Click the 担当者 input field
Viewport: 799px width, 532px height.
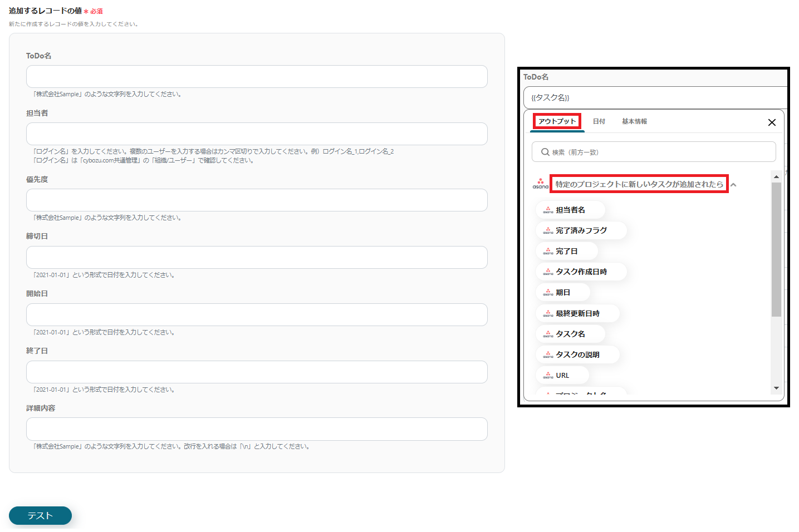tap(257, 134)
